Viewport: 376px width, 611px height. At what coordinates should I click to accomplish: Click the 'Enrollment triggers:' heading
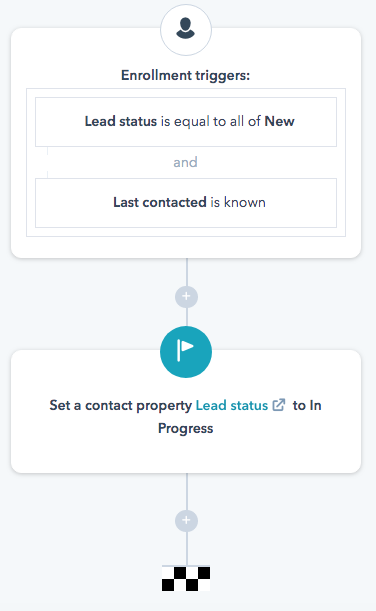coord(185,75)
